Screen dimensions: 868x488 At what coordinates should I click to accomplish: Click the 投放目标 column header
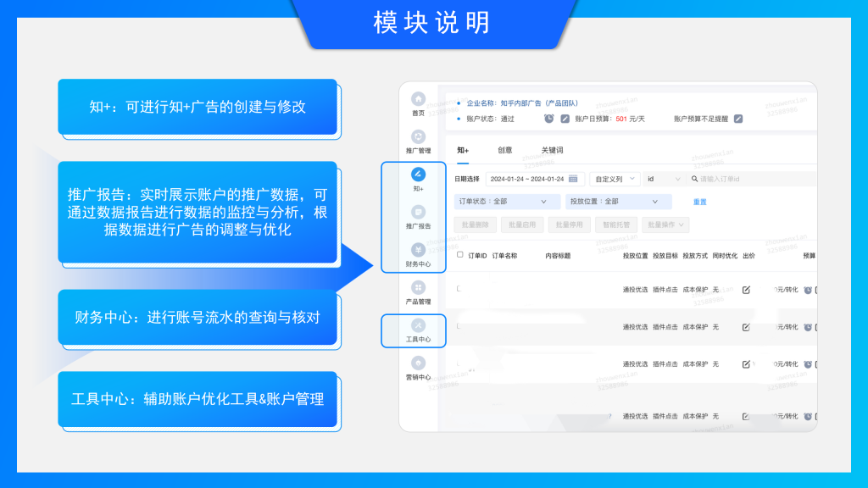[x=665, y=256]
